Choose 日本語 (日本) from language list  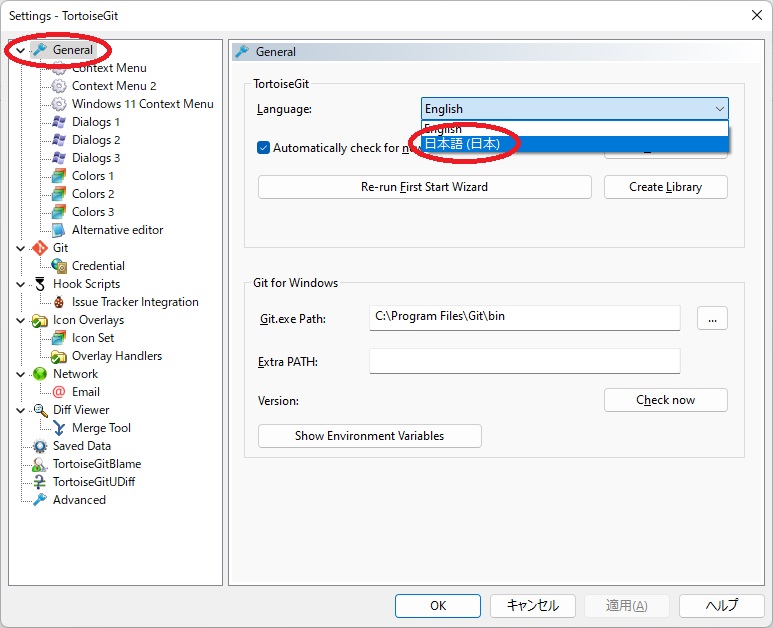[x=575, y=144]
